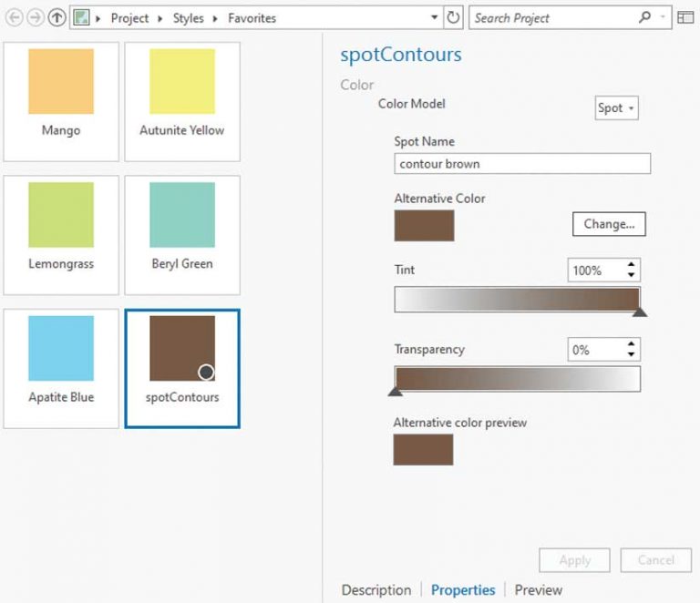This screenshot has height=603, width=700.
Task: Expand arrow before Favorites in breadcrumb
Action: tap(215, 19)
